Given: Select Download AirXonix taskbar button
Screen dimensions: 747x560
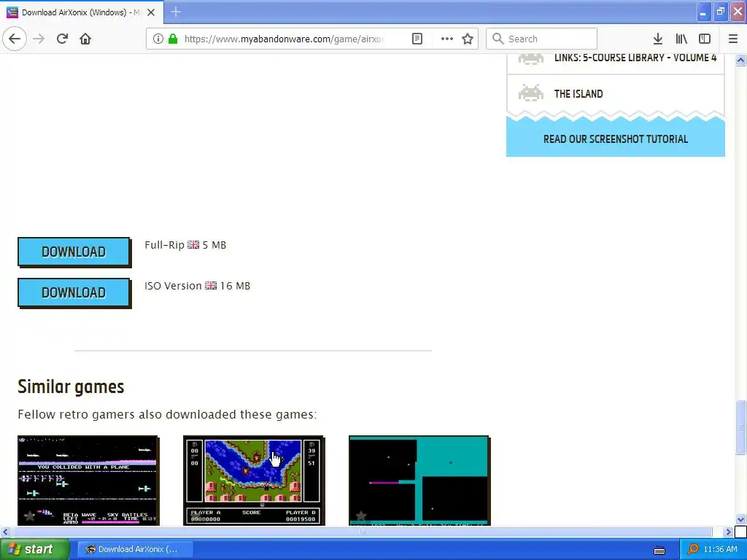Looking at the screenshot, I should pos(135,549).
